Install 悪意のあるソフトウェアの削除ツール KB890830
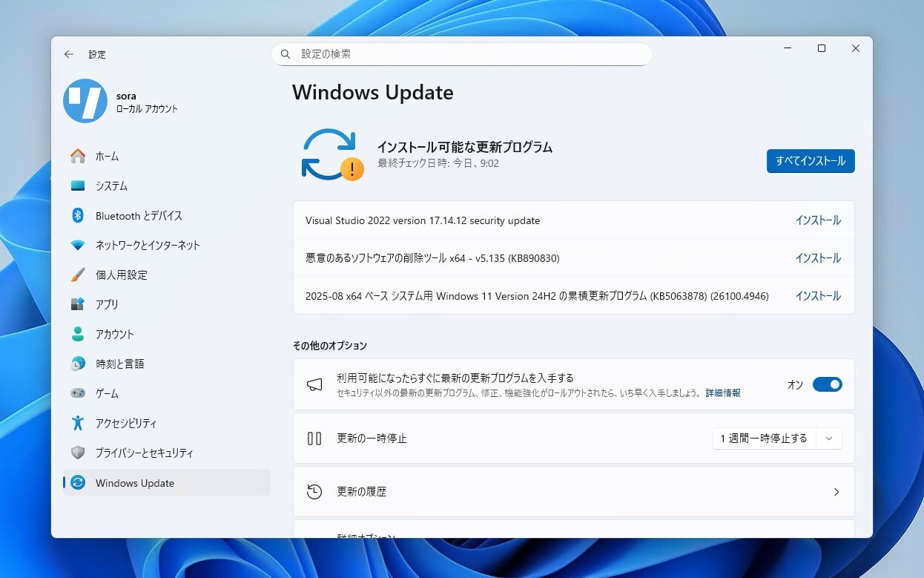 818,258
